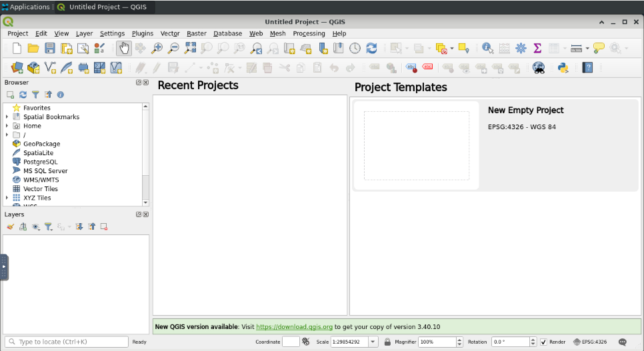644x351 pixels.
Task: Float the Browser panel
Action: pos(139,83)
